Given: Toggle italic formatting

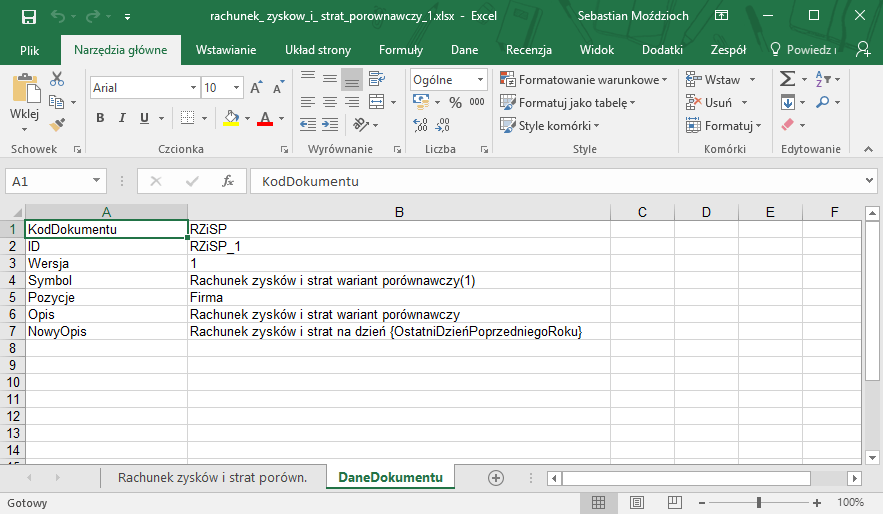Looking at the screenshot, I should point(122,118).
